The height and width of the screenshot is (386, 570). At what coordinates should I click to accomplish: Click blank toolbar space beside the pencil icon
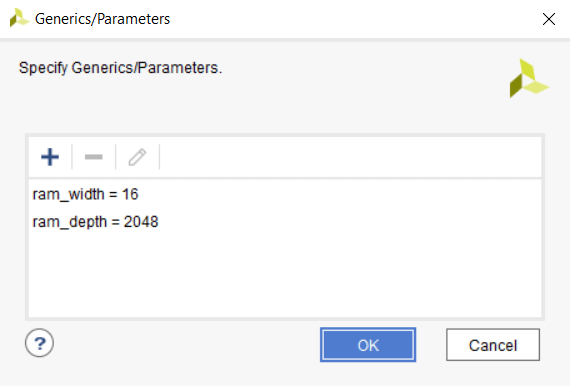(x=350, y=157)
